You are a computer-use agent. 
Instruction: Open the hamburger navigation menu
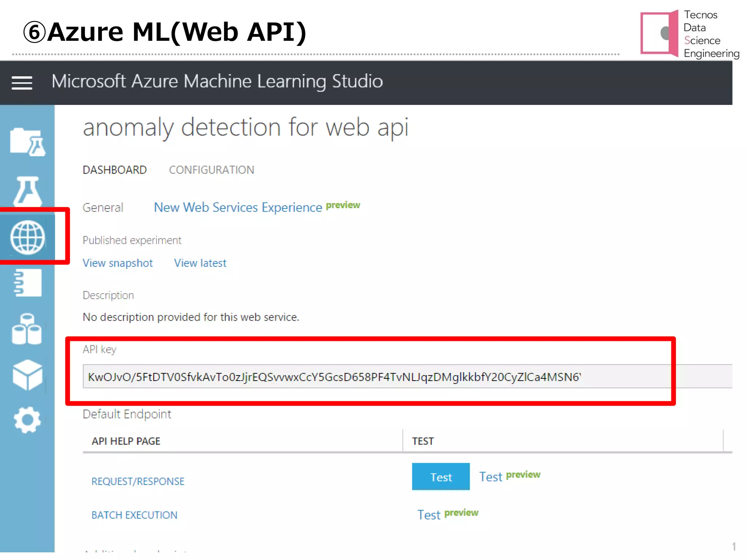tap(22, 83)
